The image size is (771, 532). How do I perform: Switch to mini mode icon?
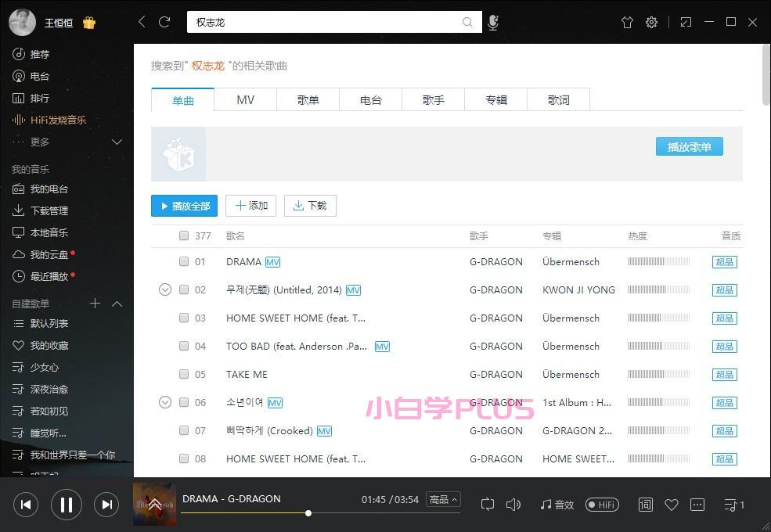[686, 22]
